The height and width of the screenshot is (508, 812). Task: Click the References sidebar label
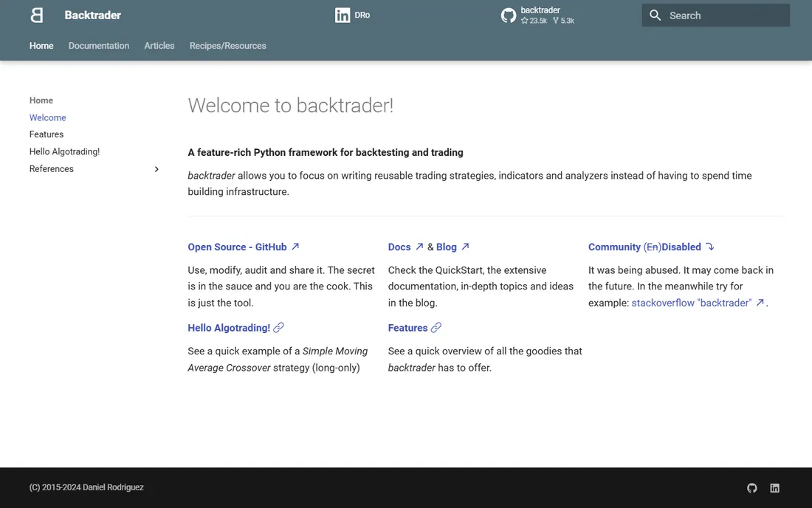51,169
